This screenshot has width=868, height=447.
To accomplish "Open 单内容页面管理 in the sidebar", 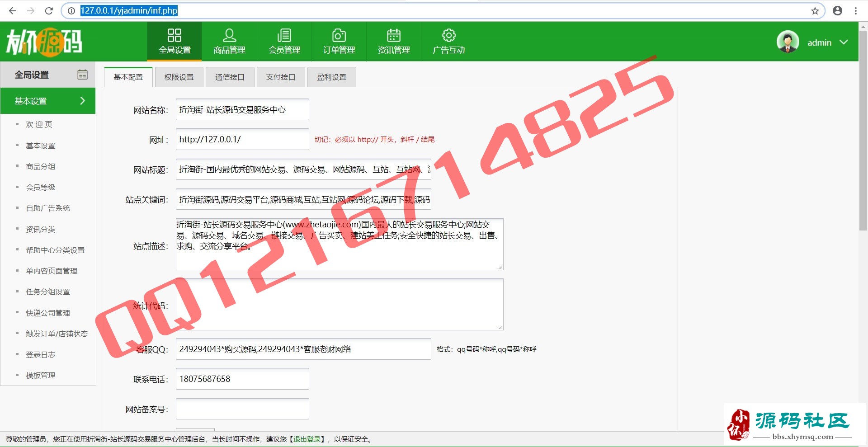I will coord(52,271).
